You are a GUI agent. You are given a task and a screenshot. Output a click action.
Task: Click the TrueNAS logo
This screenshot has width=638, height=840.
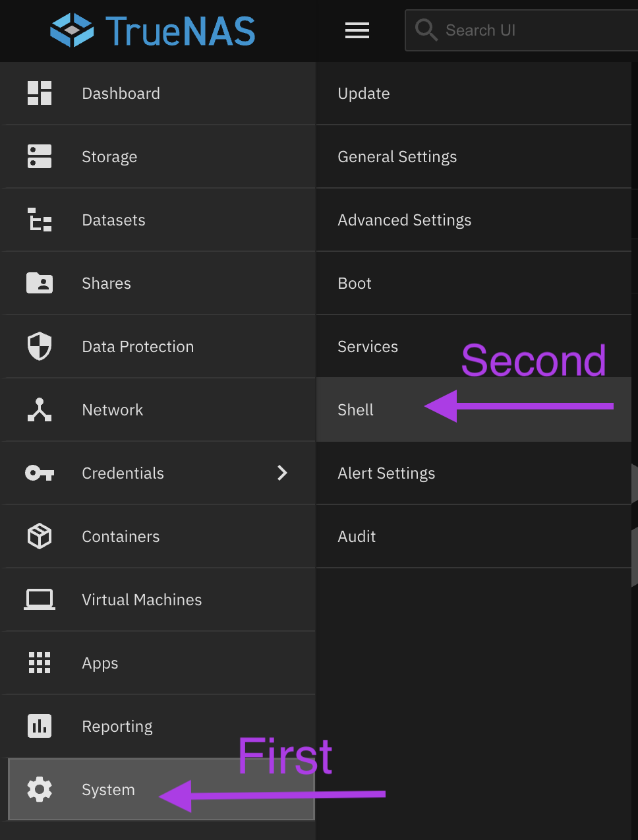153,31
